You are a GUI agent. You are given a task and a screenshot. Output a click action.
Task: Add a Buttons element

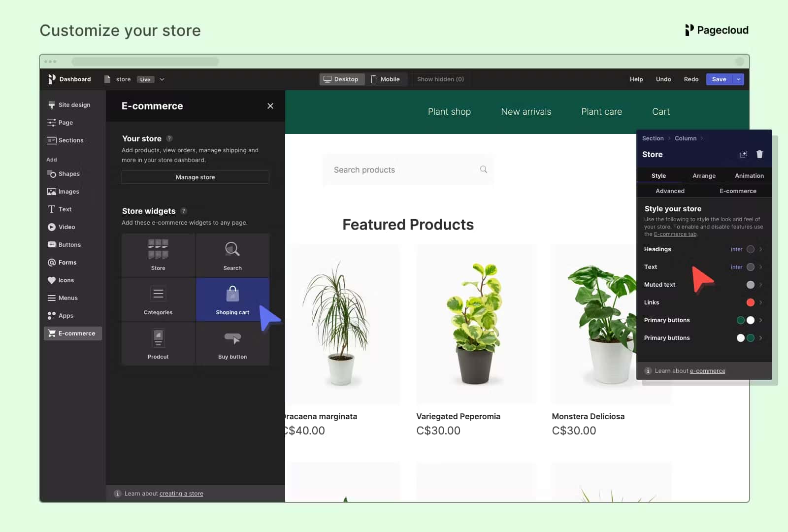tap(64, 245)
